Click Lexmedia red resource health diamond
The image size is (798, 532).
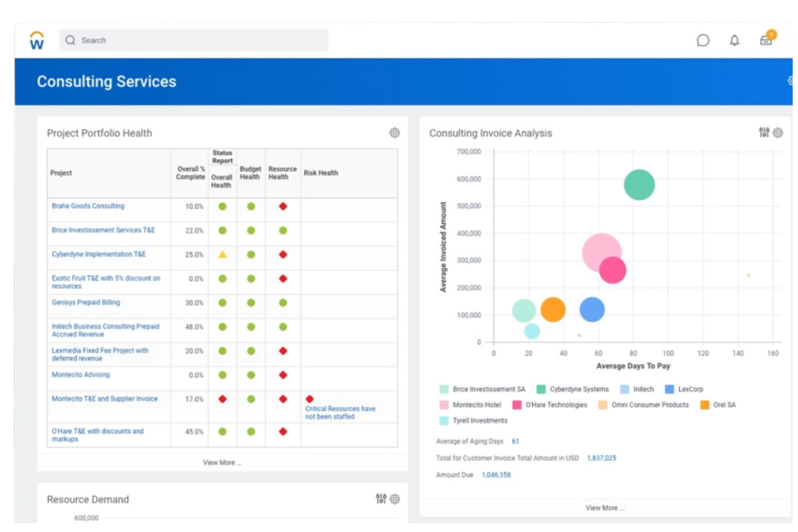[x=283, y=351]
